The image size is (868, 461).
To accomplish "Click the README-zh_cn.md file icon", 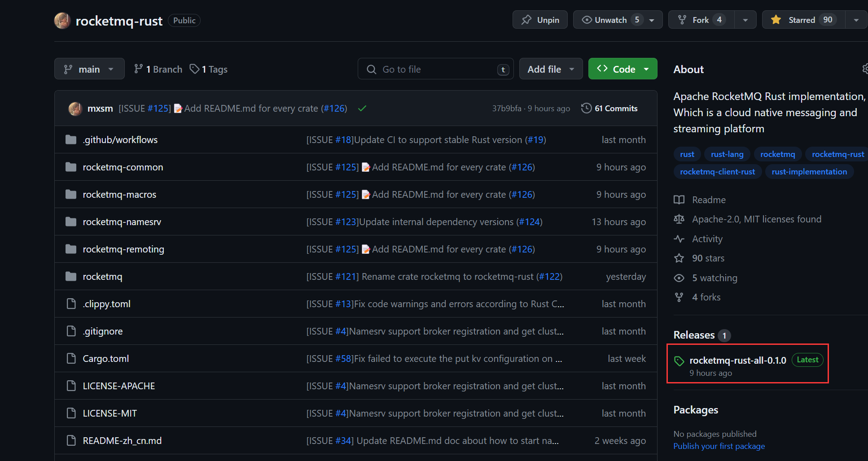I will pyautogui.click(x=71, y=441).
